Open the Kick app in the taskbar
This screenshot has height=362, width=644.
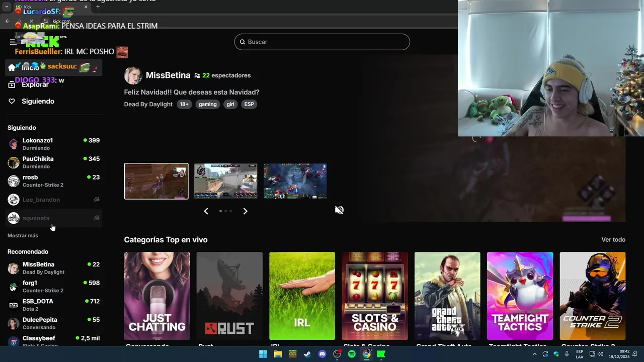pyautogui.click(x=381, y=354)
